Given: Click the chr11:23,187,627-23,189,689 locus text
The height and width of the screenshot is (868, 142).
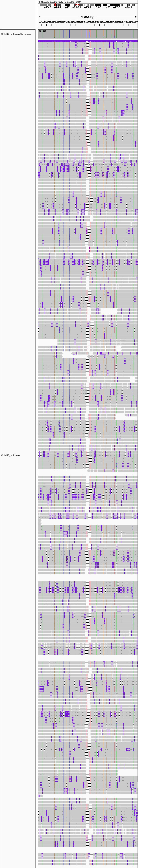Looking at the screenshot, I should coord(59,2).
